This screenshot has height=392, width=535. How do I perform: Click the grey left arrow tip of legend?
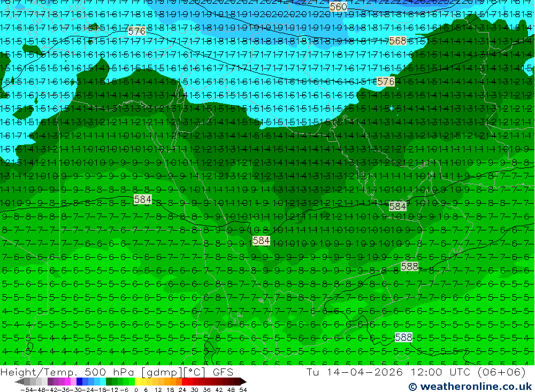click(x=19, y=382)
